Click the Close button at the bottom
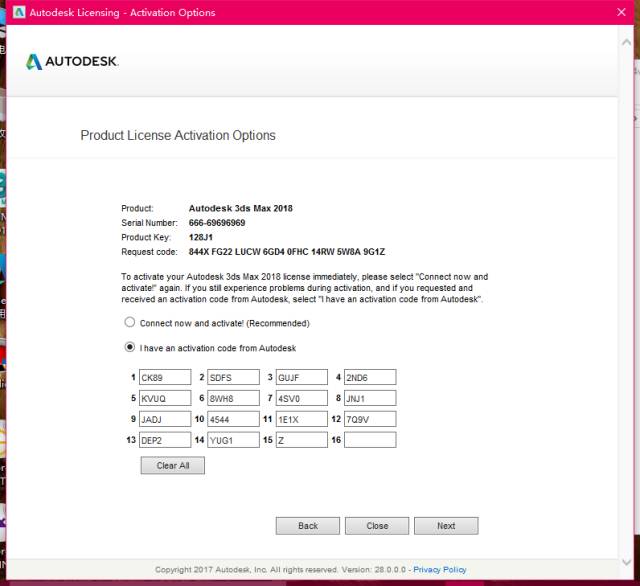 [377, 526]
